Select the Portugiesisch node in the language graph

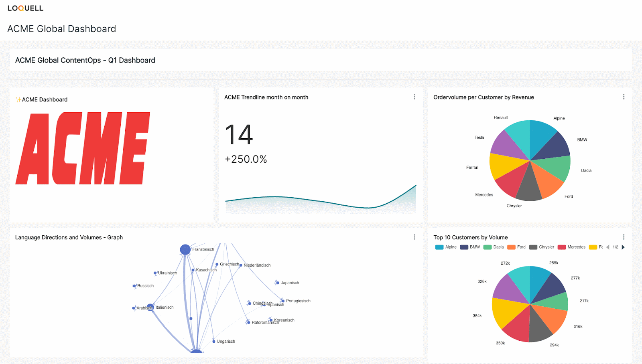283,301
